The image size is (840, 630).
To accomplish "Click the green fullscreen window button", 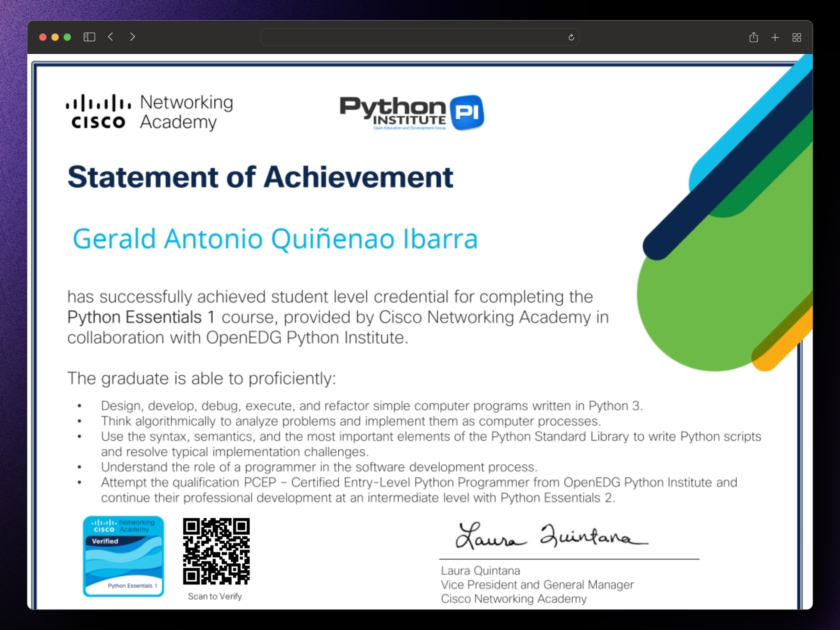I will pos(67,37).
